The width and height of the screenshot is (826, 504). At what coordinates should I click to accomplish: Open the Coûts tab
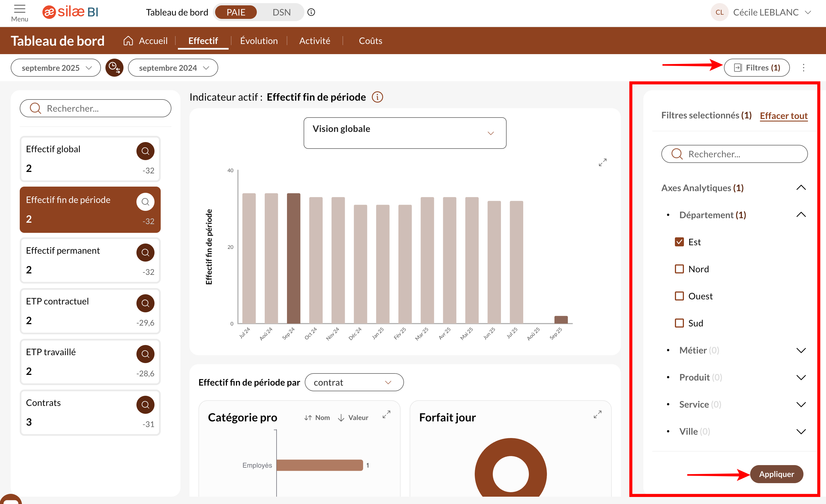370,41
